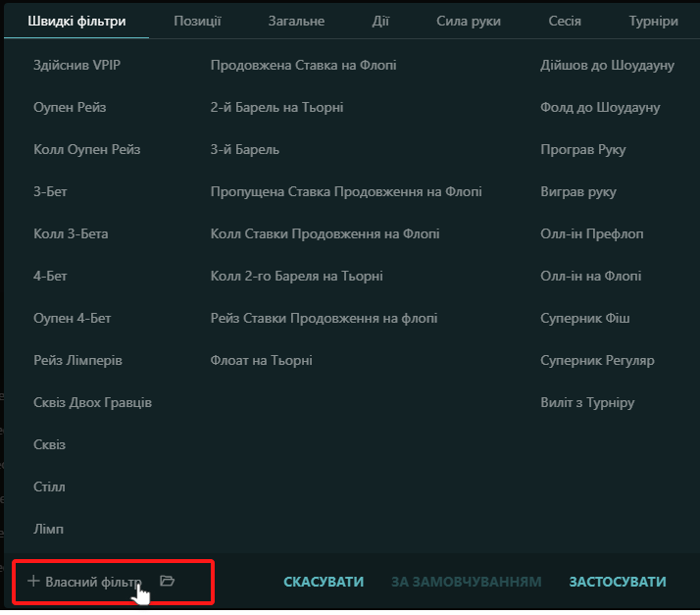
Task: Select the 3-Бет filter
Action: click(50, 191)
